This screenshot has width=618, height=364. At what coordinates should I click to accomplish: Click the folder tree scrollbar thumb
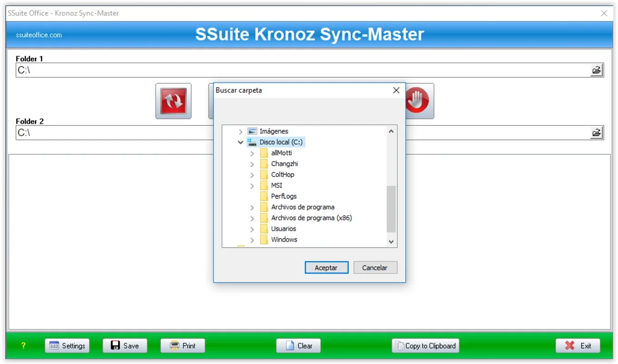click(x=391, y=209)
